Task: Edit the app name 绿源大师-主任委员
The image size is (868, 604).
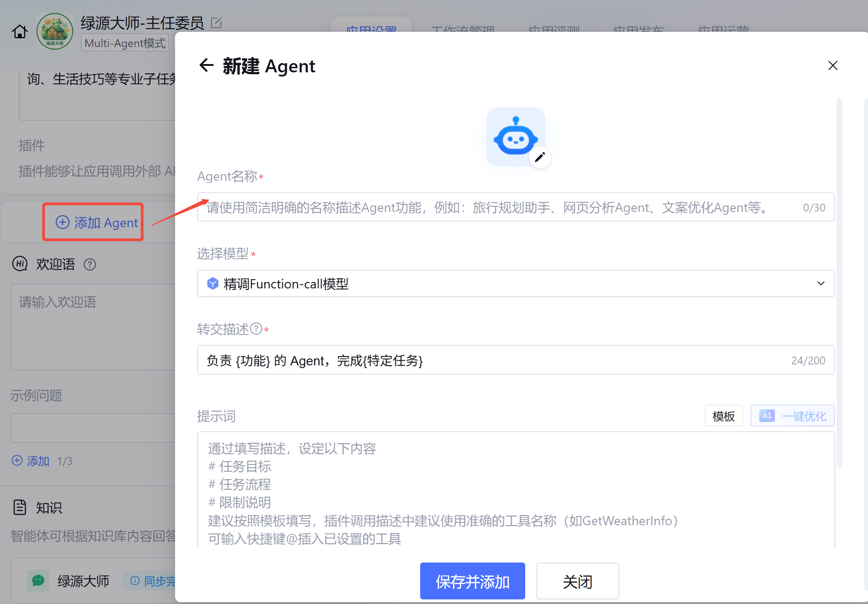Action: pyautogui.click(x=217, y=23)
